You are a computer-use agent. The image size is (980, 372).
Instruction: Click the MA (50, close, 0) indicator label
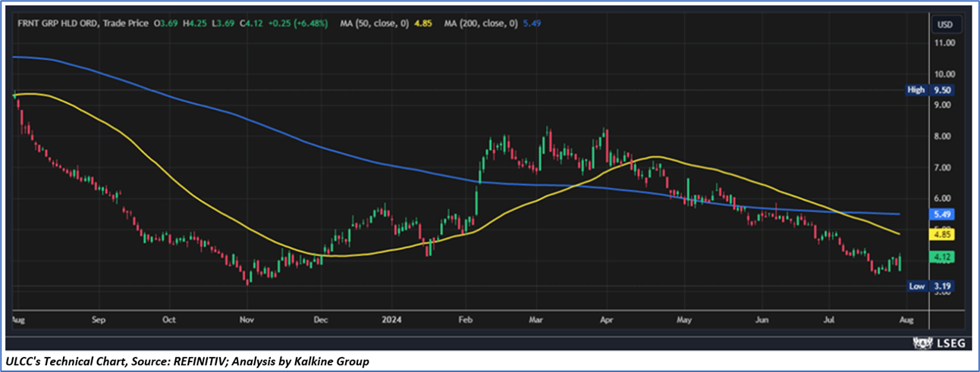click(x=372, y=24)
